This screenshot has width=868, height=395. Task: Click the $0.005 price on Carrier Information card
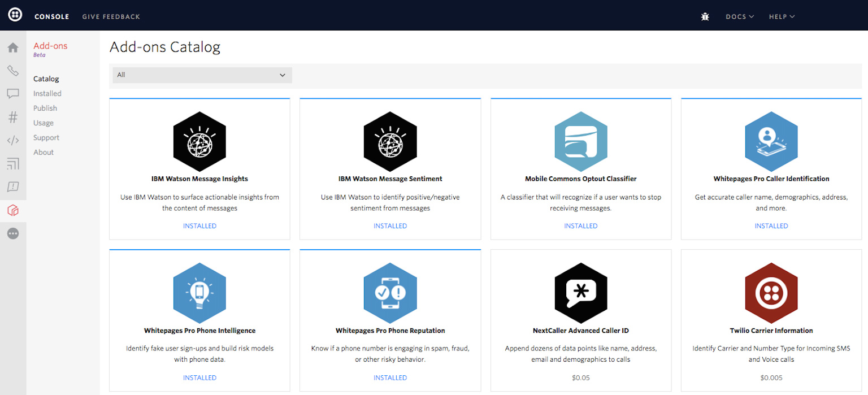pos(771,378)
